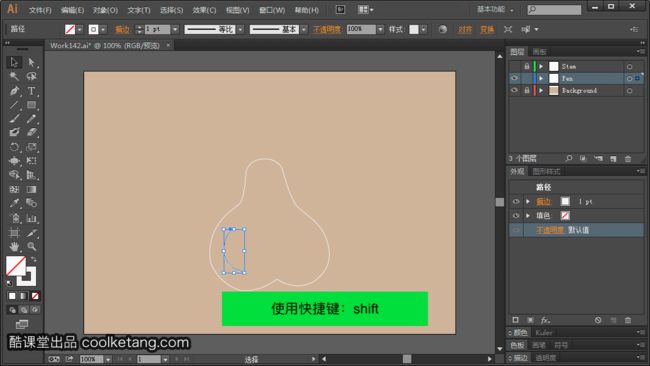Hide the Pen layer with its eye icon
This screenshot has height=366, width=650.
click(x=514, y=78)
